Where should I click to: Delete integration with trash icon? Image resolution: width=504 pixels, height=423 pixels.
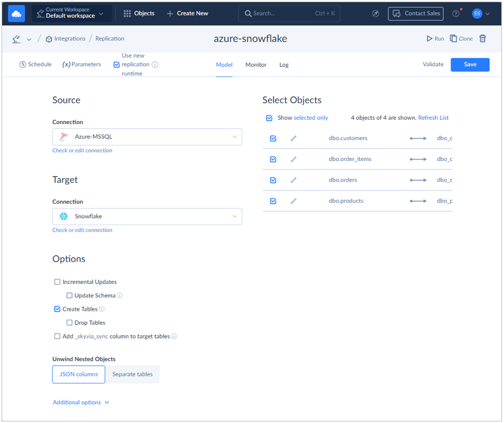tap(483, 39)
